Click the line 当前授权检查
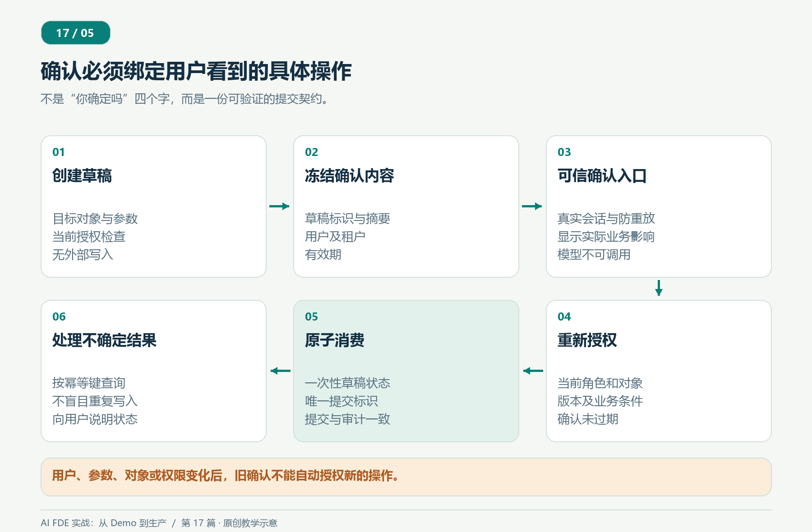 pyautogui.click(x=89, y=237)
